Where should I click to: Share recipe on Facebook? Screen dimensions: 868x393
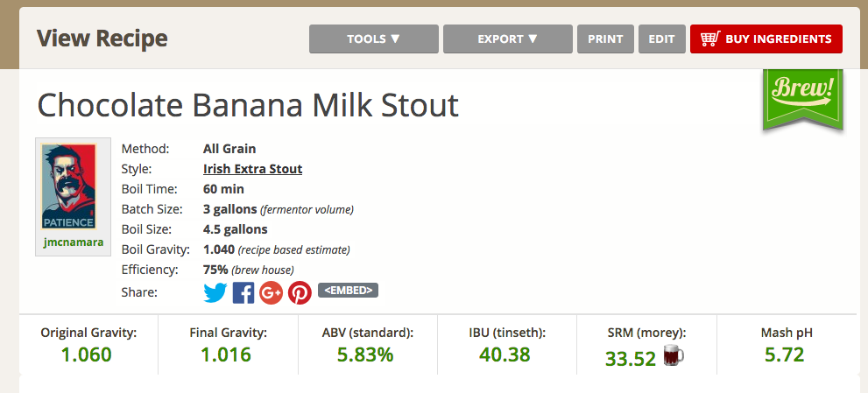pyautogui.click(x=243, y=292)
